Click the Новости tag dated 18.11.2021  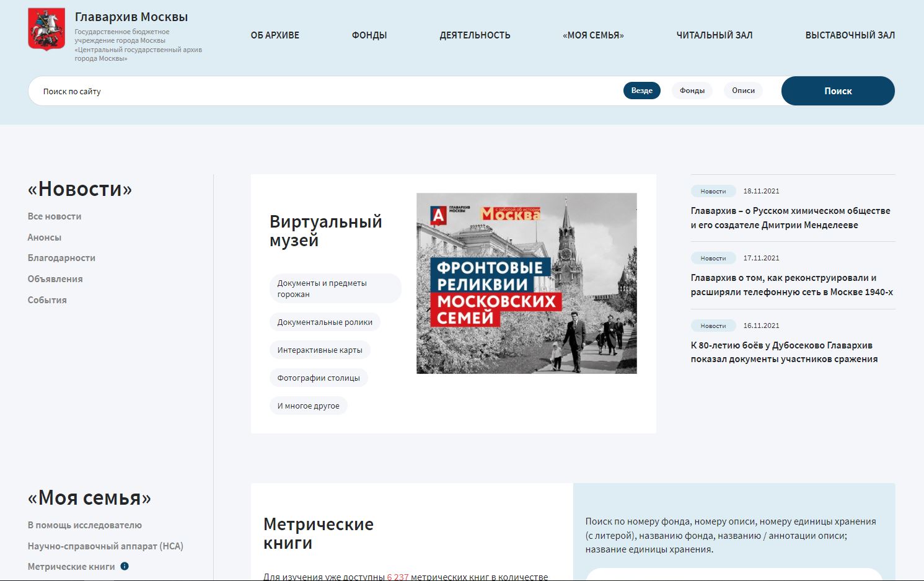tap(713, 191)
